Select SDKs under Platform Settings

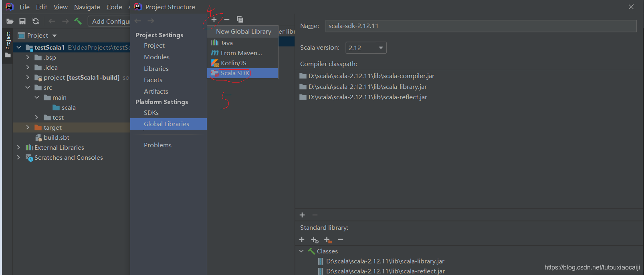151,113
